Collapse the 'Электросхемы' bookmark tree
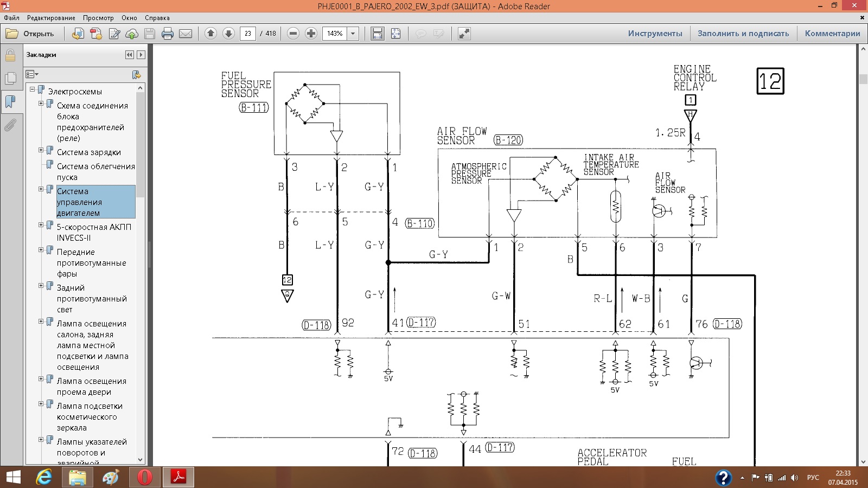The height and width of the screenshot is (488, 868). (x=32, y=89)
